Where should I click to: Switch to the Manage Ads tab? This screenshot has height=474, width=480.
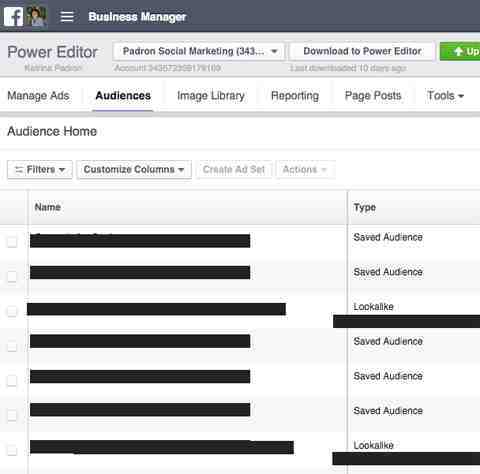click(x=38, y=96)
